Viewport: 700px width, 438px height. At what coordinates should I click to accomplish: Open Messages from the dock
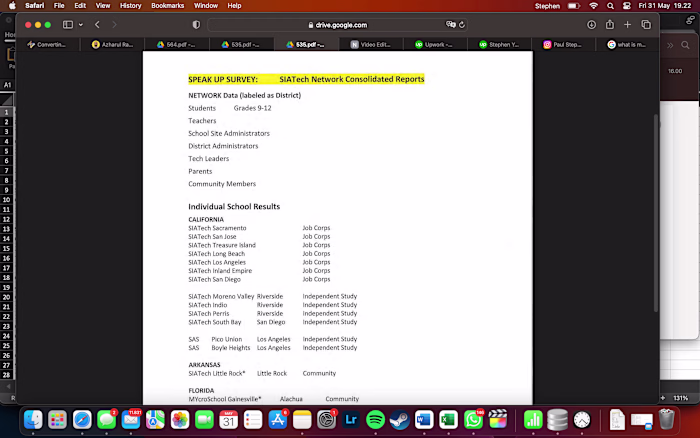point(106,420)
